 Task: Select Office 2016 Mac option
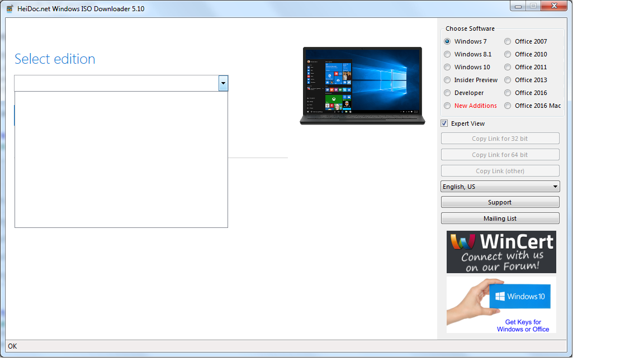click(508, 106)
